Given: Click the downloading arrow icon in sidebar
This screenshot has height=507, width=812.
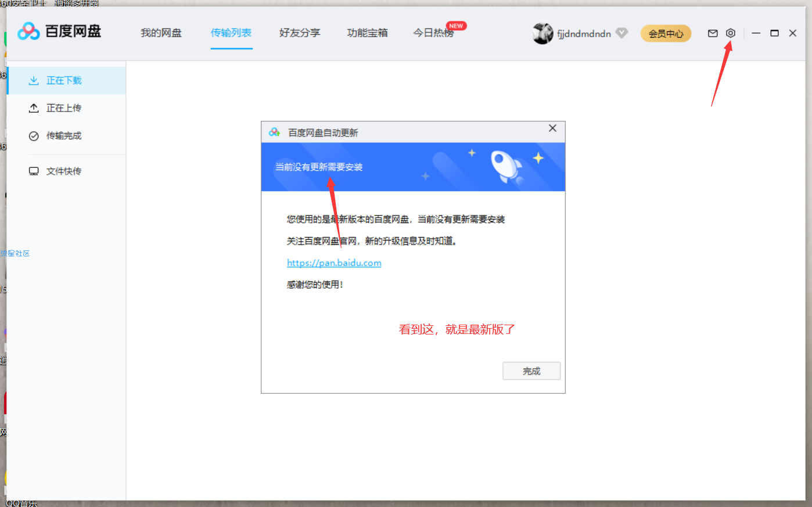Looking at the screenshot, I should (x=34, y=80).
